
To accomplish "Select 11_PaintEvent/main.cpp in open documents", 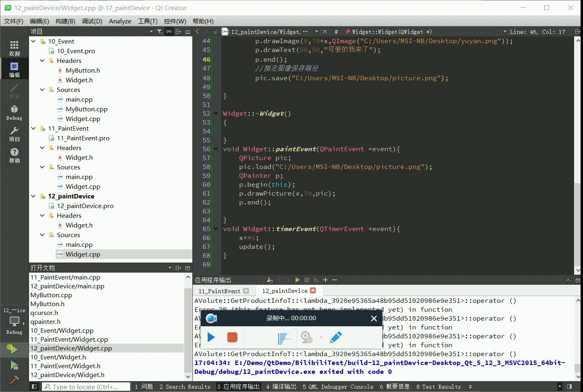I will click(x=65, y=277).
